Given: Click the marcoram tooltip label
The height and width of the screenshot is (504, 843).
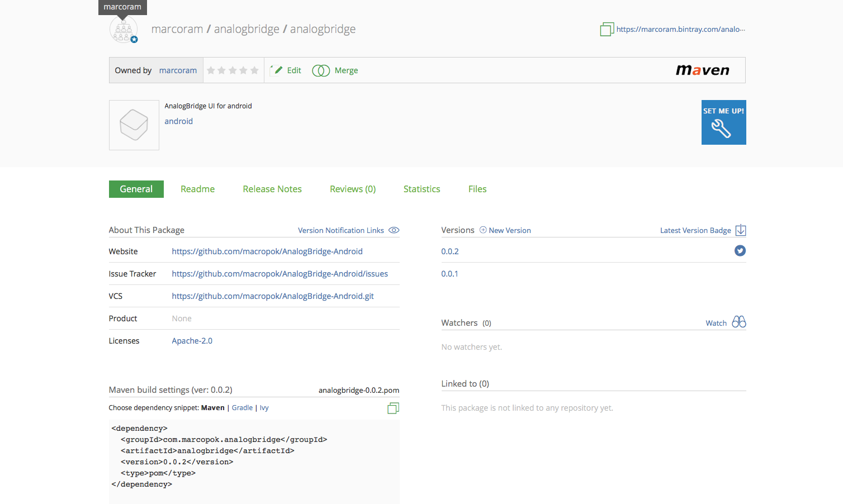Looking at the screenshot, I should click(x=122, y=7).
